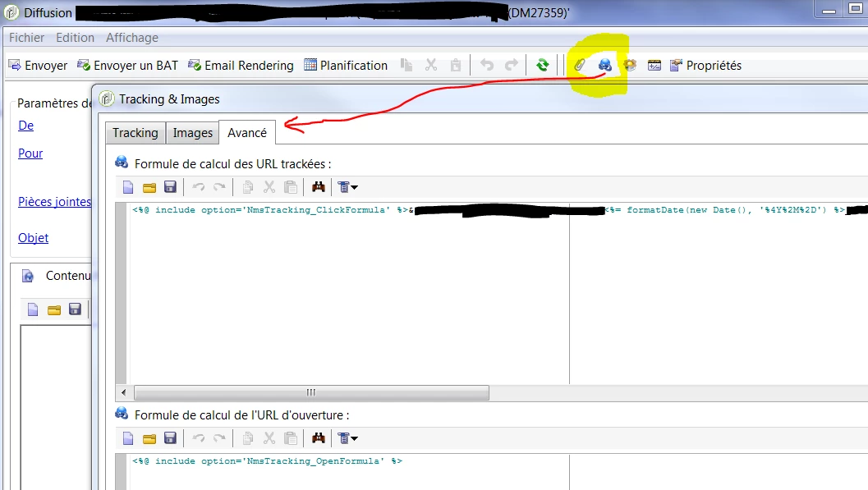
Task: Open Tracking & Images globe icon
Action: click(605, 66)
